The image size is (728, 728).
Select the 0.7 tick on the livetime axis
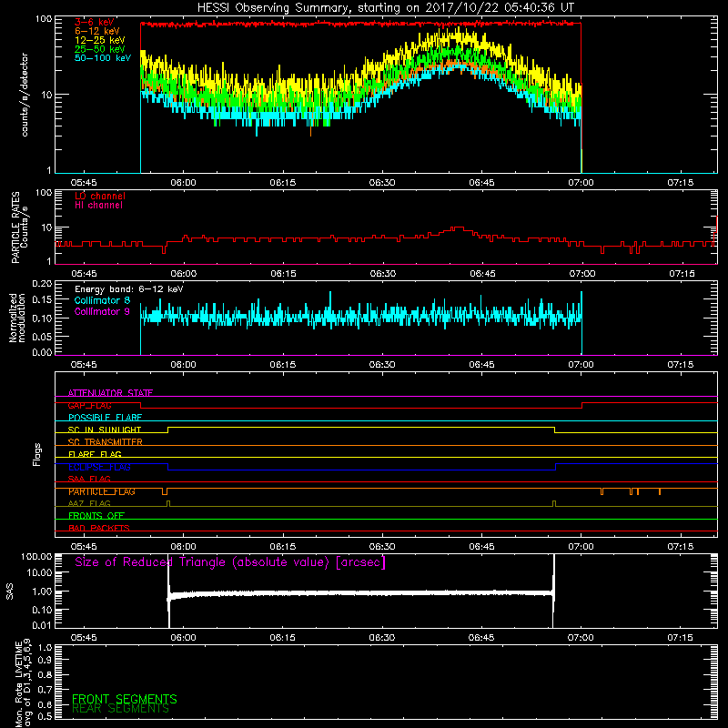tap(45, 690)
